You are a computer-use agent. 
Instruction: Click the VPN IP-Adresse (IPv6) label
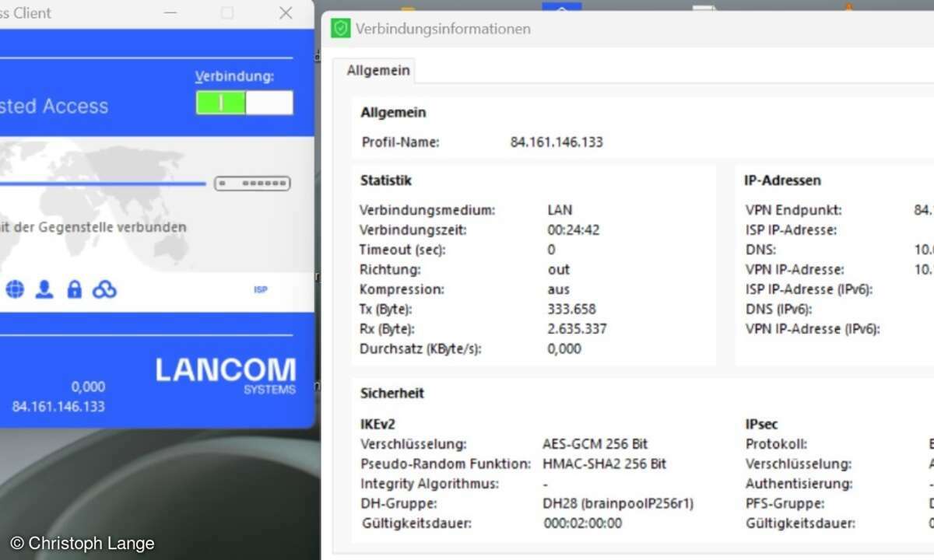click(x=813, y=329)
